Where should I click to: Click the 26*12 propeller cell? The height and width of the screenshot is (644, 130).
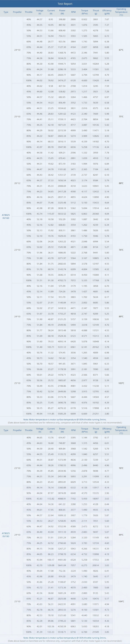tap(17, 183)
